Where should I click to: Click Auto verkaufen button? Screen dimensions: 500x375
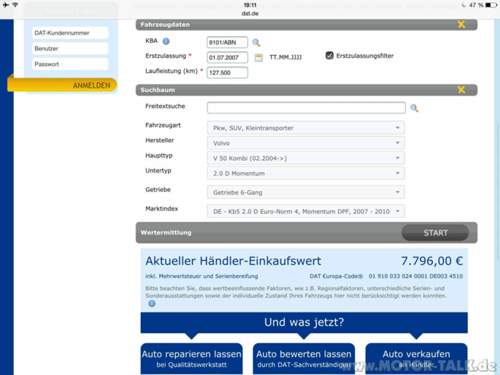pyautogui.click(x=416, y=359)
